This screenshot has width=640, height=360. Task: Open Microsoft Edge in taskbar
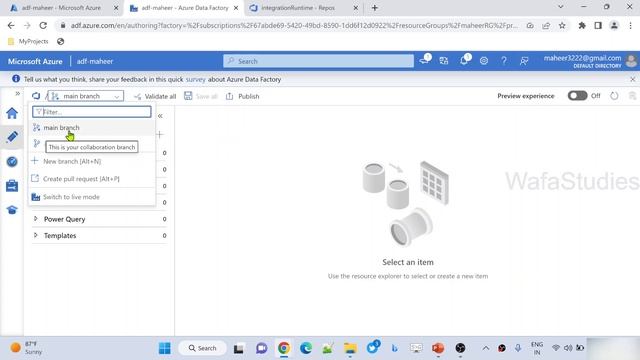tap(306, 348)
